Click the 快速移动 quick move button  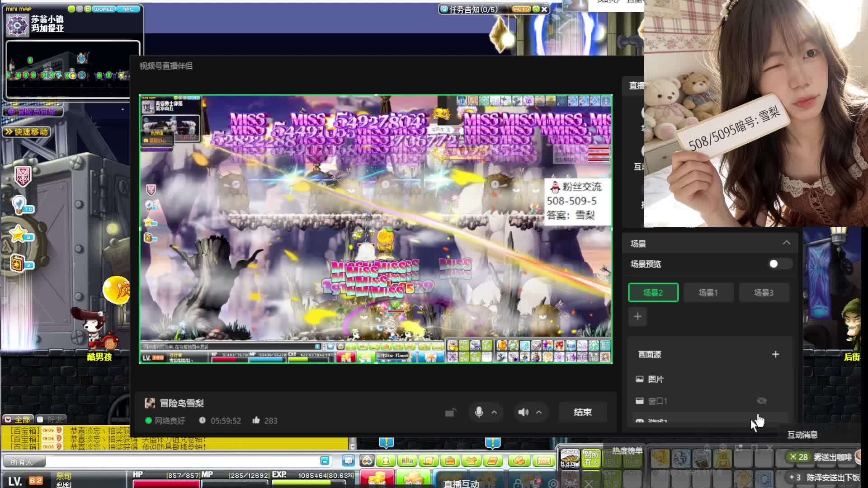click(27, 132)
